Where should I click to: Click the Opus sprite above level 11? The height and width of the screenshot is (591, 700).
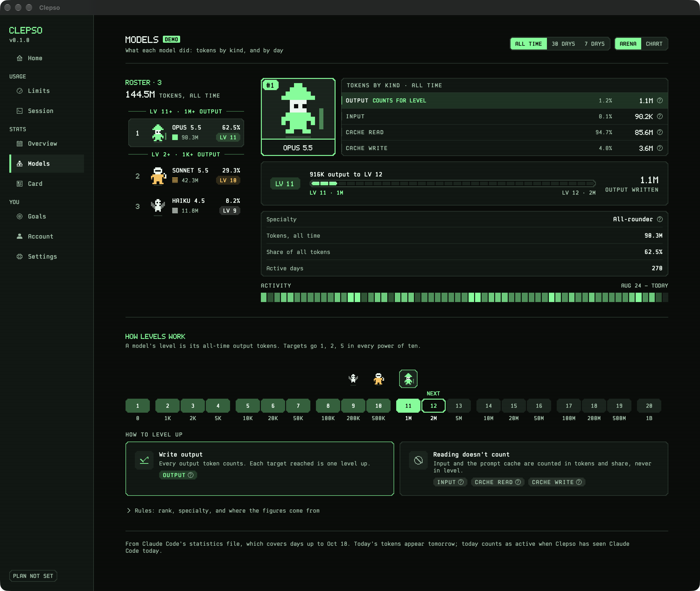[408, 379]
